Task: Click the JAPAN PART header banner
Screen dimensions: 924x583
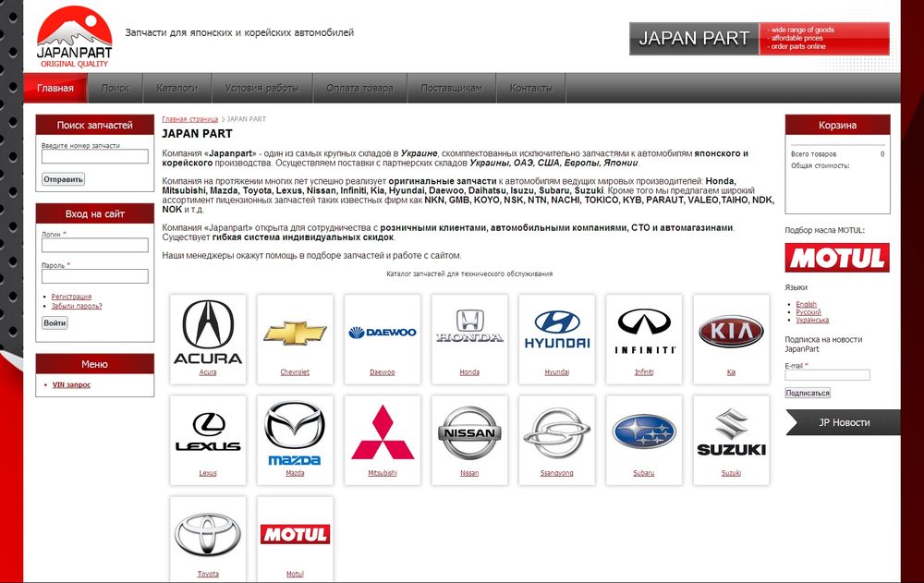Action: (759, 39)
